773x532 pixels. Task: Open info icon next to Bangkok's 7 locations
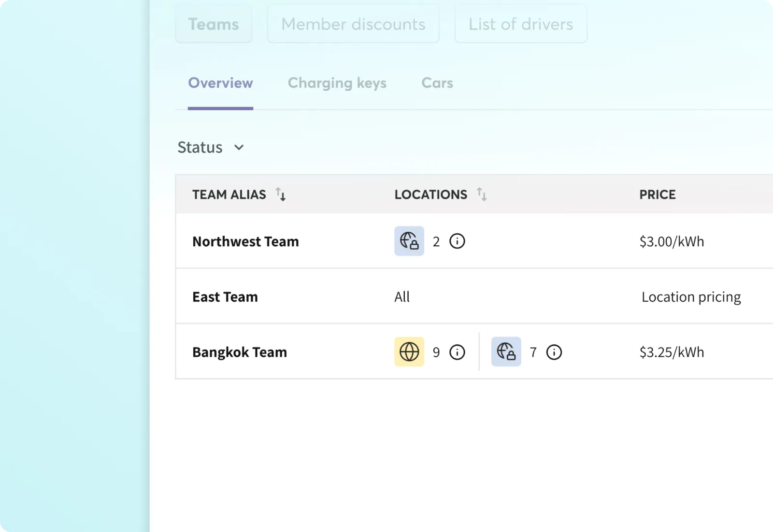pos(554,352)
